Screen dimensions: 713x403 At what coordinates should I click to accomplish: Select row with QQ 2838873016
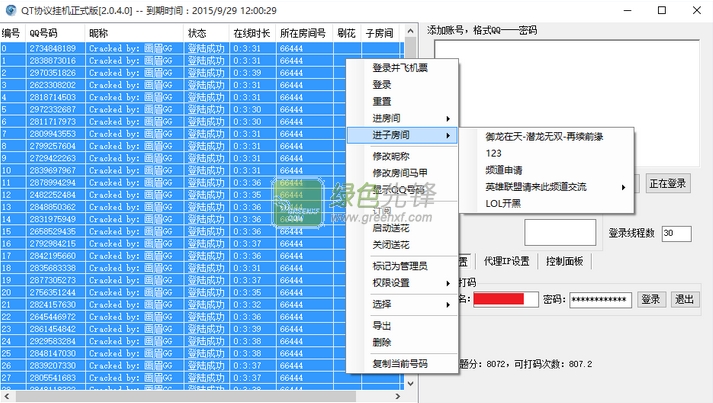pyautogui.click(x=201, y=60)
